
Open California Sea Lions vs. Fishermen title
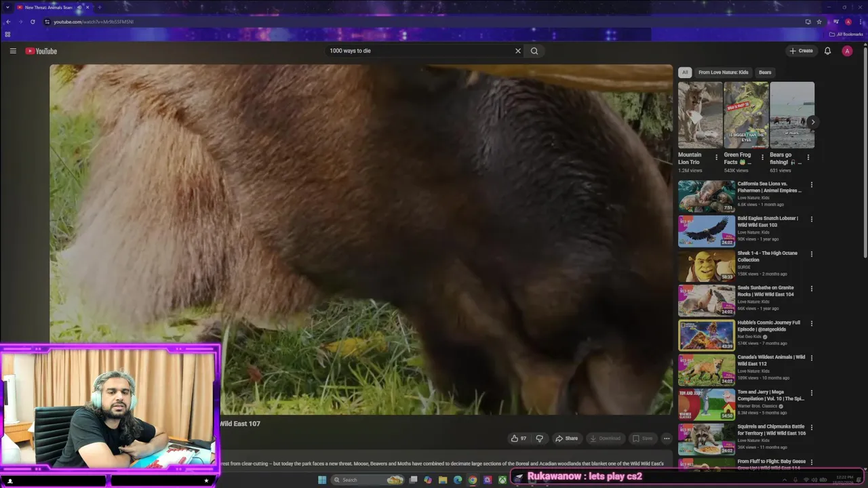[770, 187]
